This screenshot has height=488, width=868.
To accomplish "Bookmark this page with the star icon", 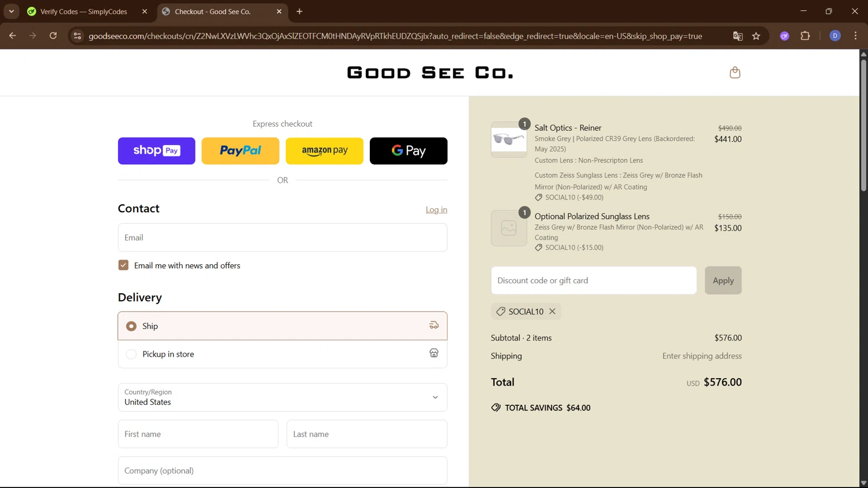I will (756, 36).
